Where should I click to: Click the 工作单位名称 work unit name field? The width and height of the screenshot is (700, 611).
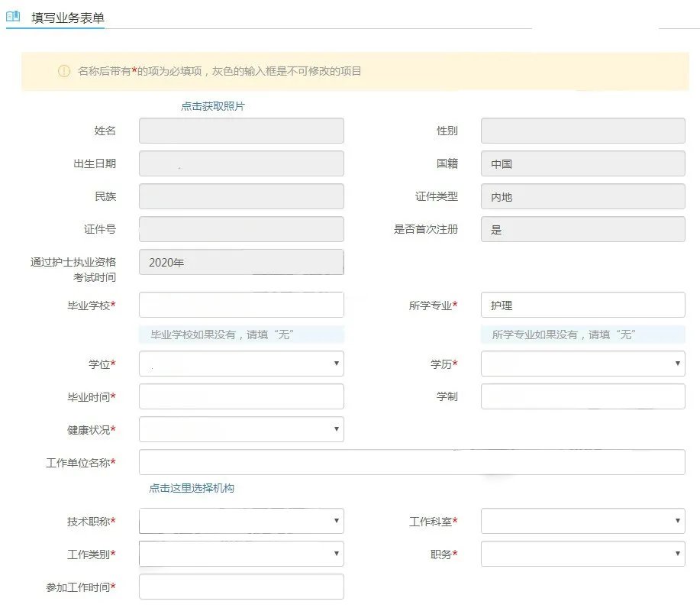(412, 462)
